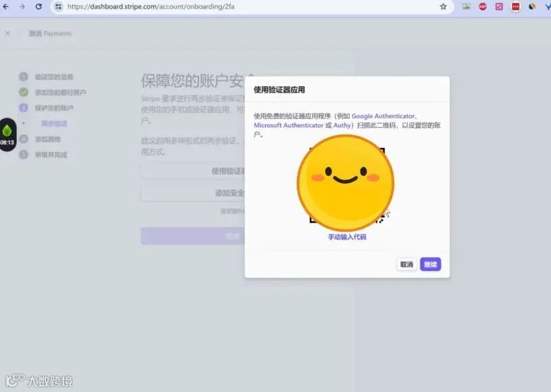Click the purple 继续 button
The image size is (551, 392).
click(x=431, y=264)
